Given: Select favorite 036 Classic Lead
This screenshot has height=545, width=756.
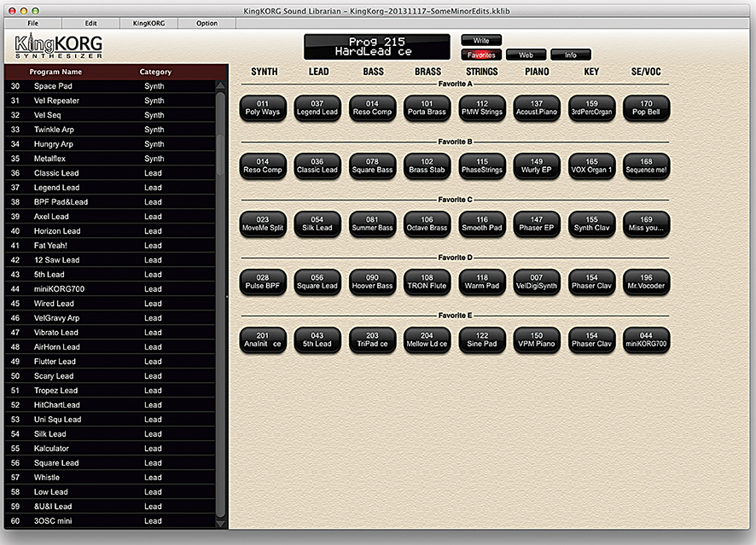Looking at the screenshot, I should [x=317, y=165].
